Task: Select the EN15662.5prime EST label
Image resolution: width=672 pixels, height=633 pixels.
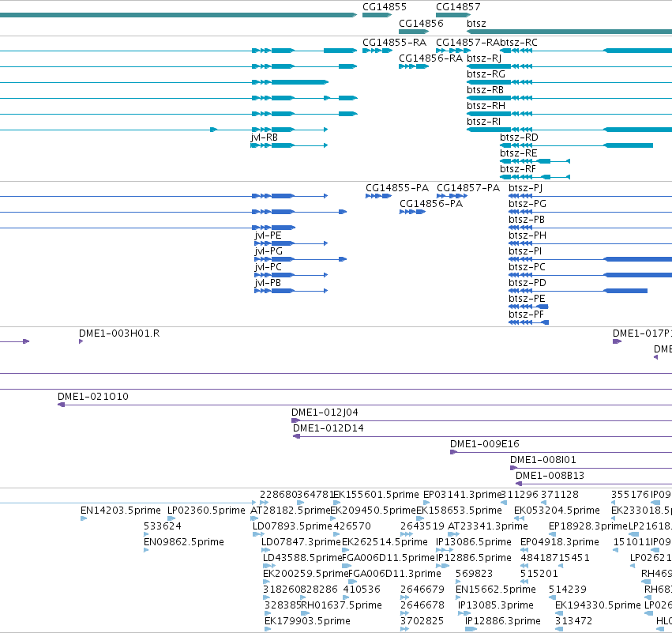Action: 495,590
